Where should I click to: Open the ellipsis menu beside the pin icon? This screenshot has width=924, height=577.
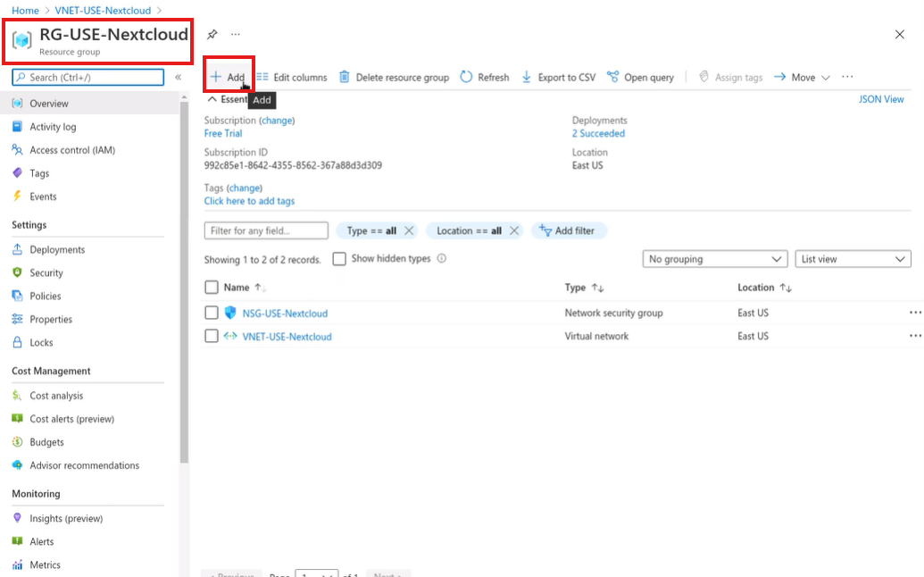pos(236,34)
